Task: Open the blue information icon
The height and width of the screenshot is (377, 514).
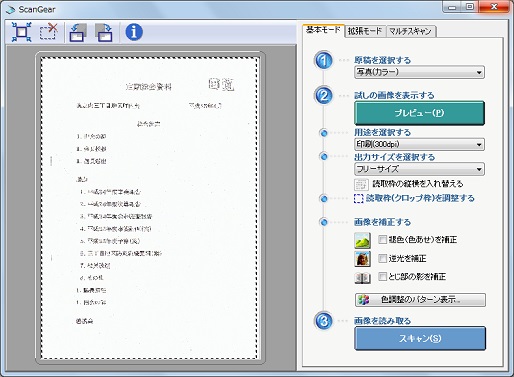Action: tap(134, 32)
